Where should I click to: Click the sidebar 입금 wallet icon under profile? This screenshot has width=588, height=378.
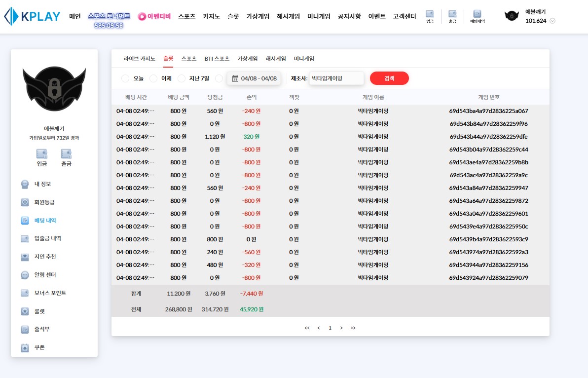coord(42,154)
